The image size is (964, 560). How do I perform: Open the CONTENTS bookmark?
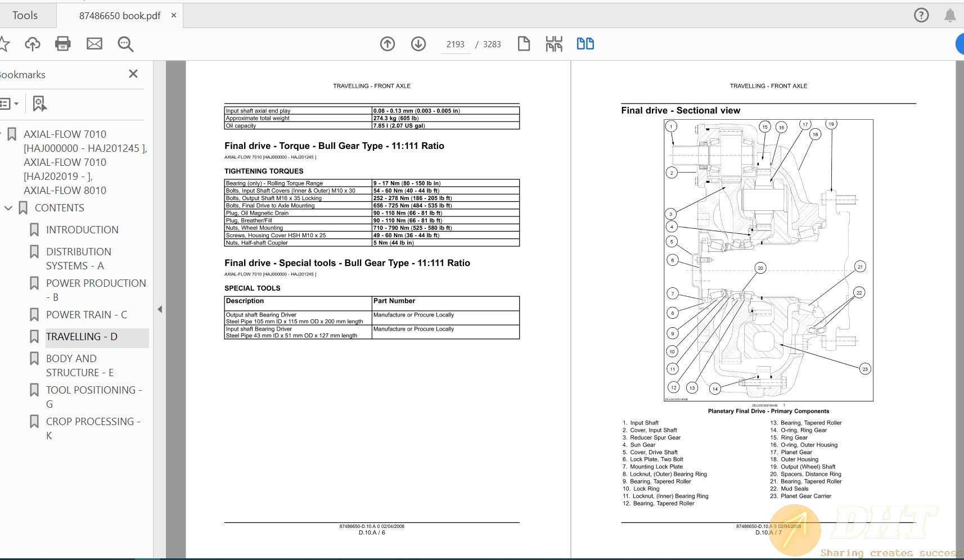click(x=59, y=208)
